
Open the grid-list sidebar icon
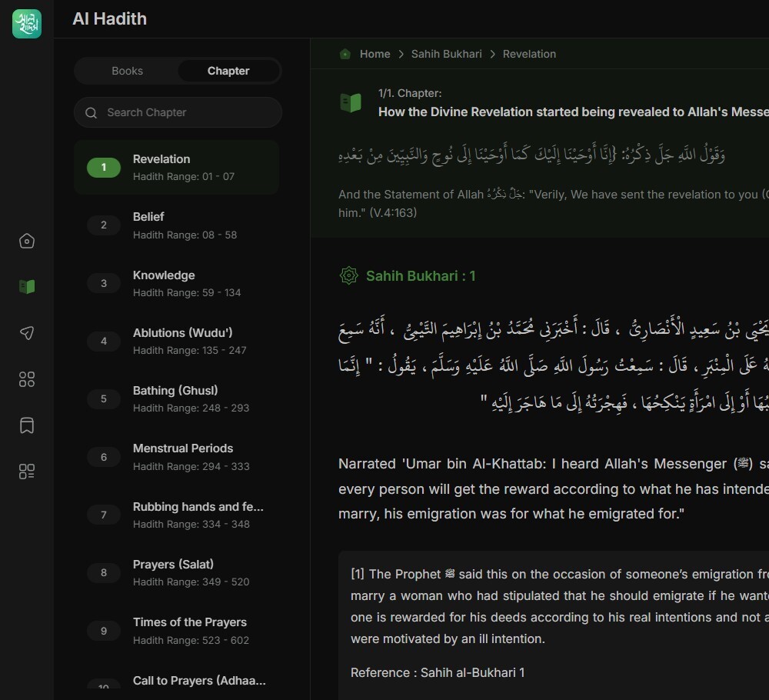coord(26,472)
